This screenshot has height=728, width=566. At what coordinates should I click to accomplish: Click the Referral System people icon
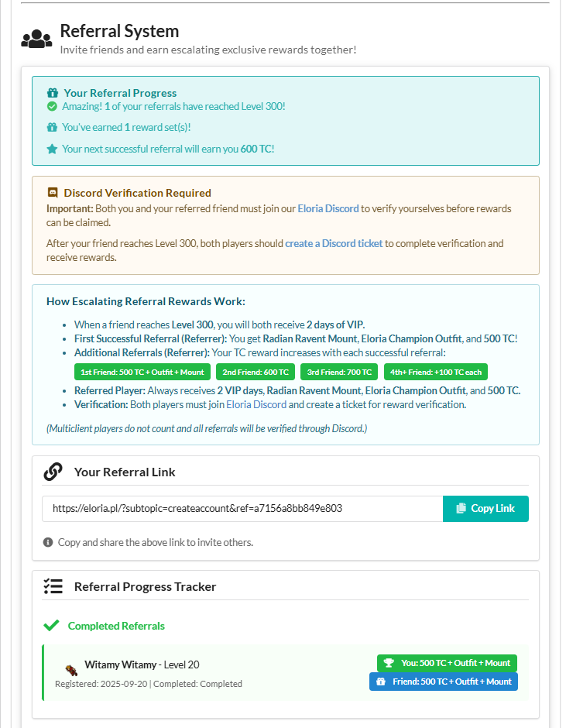pyautogui.click(x=36, y=39)
